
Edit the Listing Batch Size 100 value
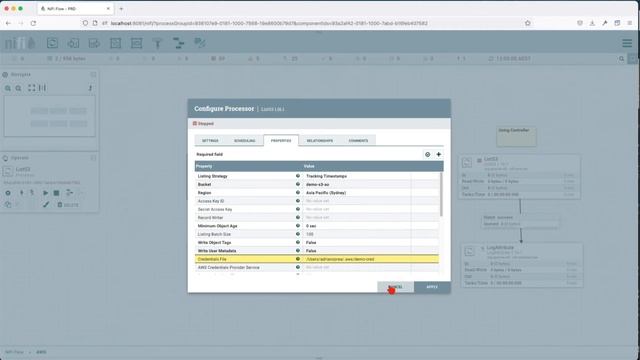[356, 234]
